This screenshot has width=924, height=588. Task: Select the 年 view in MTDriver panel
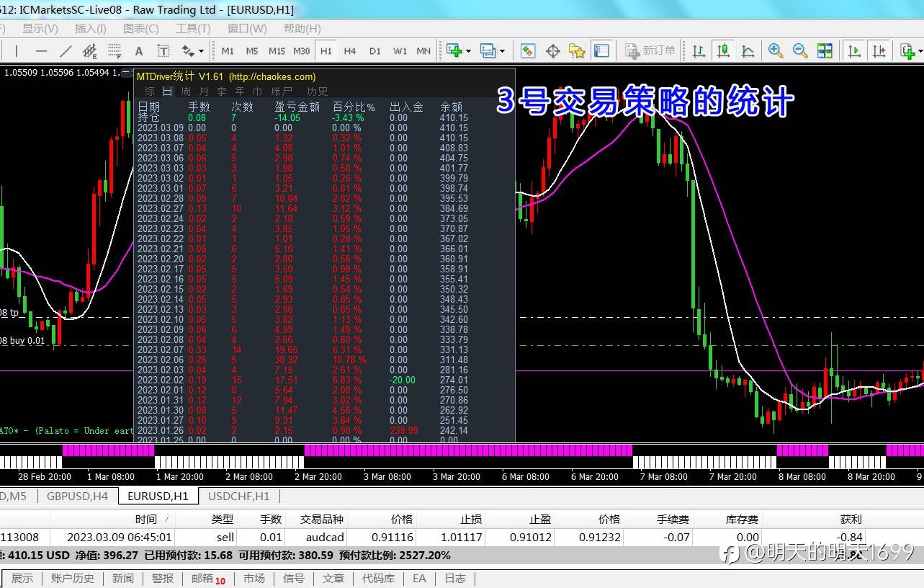(x=240, y=92)
